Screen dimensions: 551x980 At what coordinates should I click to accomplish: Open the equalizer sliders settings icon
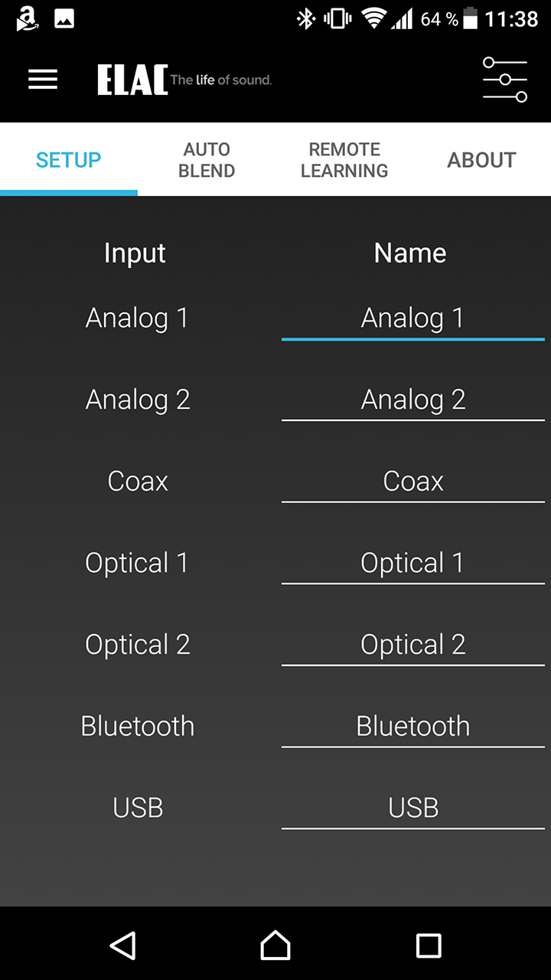click(x=505, y=80)
